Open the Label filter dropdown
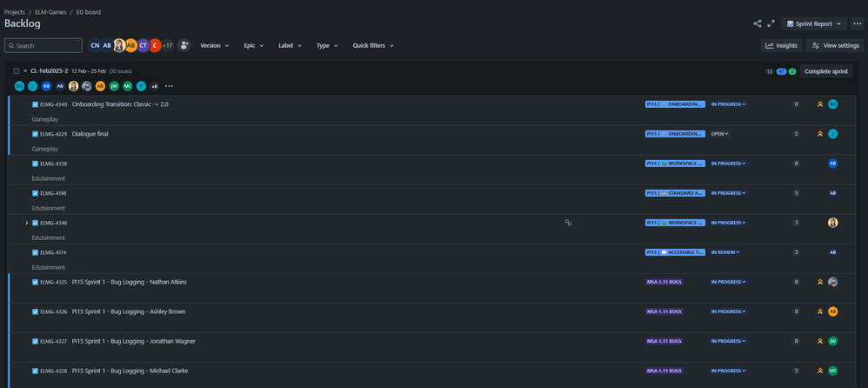 tap(290, 45)
